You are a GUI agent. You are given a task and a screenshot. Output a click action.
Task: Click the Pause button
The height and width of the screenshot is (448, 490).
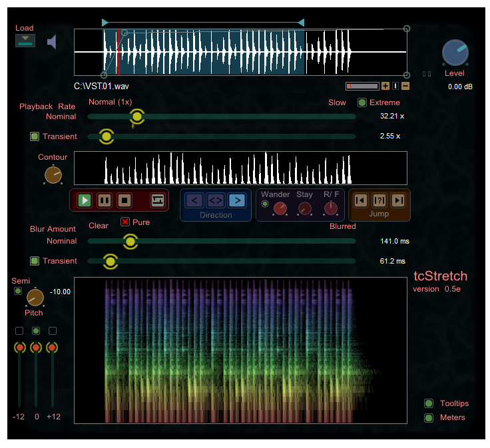point(105,200)
